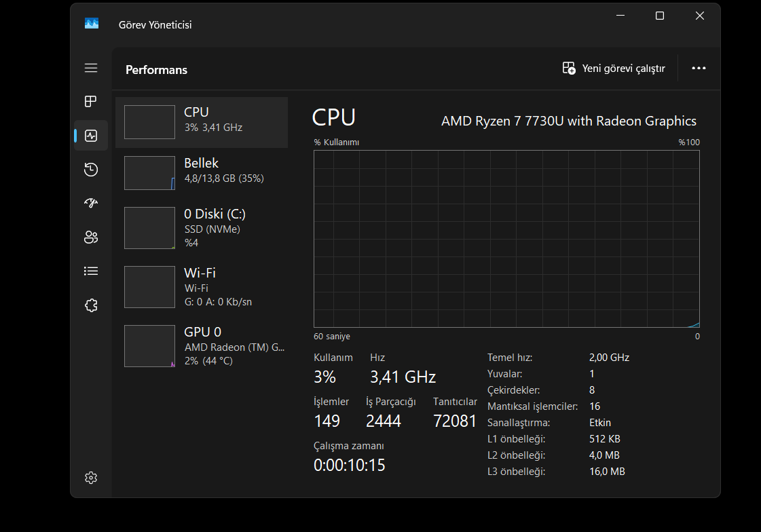Open Task Manager settings gear
761x532 pixels.
[x=91, y=478]
